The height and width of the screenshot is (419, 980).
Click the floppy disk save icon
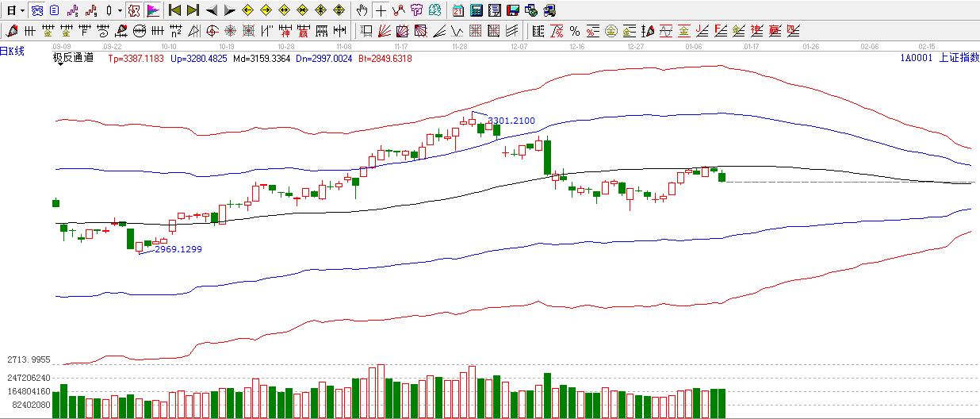point(513,10)
